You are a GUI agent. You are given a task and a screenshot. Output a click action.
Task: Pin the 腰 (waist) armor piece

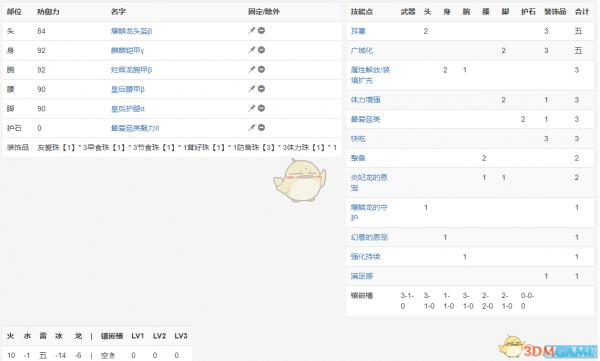point(251,89)
